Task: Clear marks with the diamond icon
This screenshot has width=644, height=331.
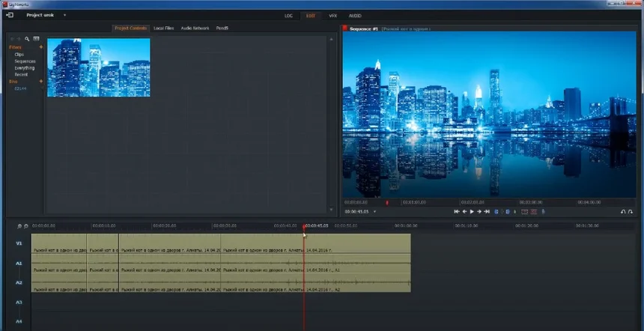Action: click(x=502, y=211)
